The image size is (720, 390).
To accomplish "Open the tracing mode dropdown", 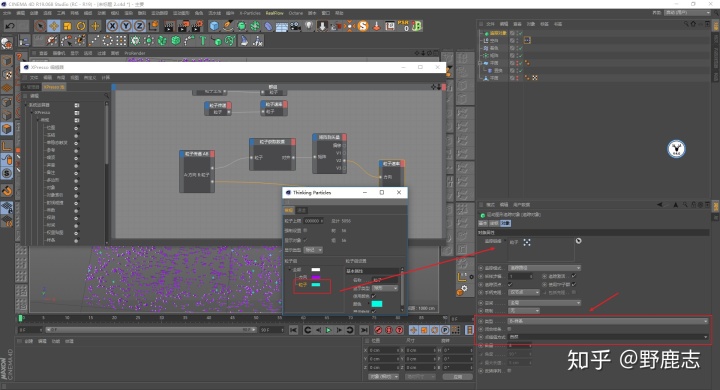I will click(545, 268).
